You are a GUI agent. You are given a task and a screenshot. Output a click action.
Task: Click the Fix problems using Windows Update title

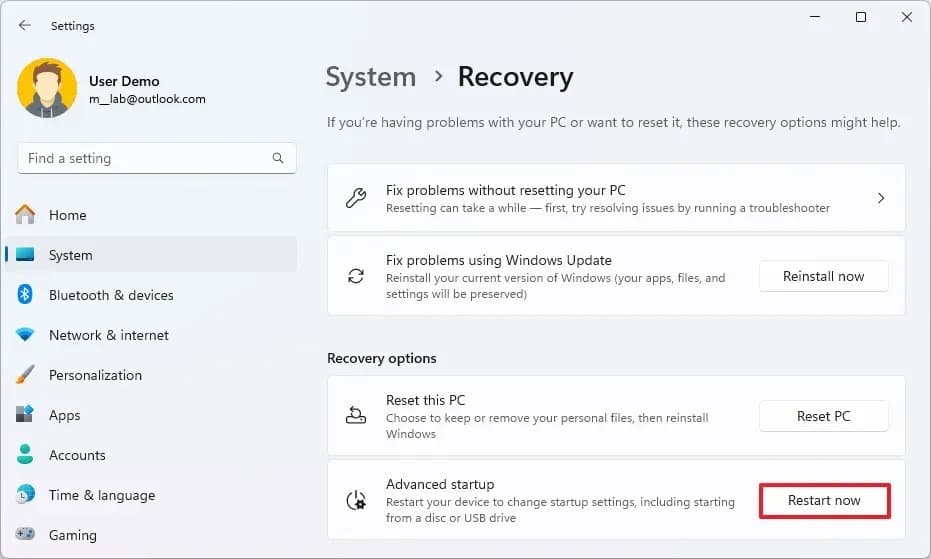(x=499, y=260)
